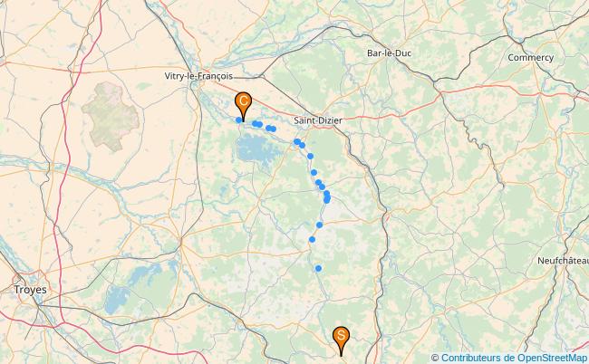This screenshot has width=589, height=364.
Task: Click the grey shaded zone west of Vitry-le-François
Action: tap(110, 116)
